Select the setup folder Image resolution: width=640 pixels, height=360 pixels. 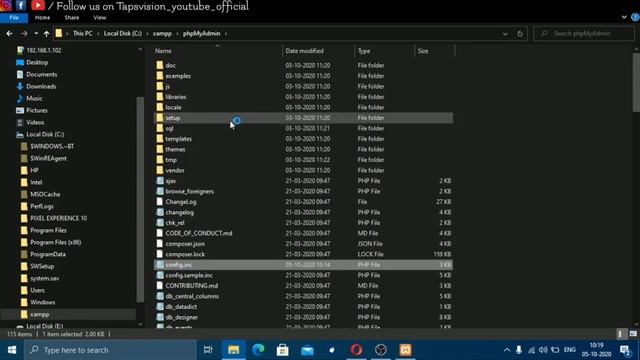tap(303, 118)
